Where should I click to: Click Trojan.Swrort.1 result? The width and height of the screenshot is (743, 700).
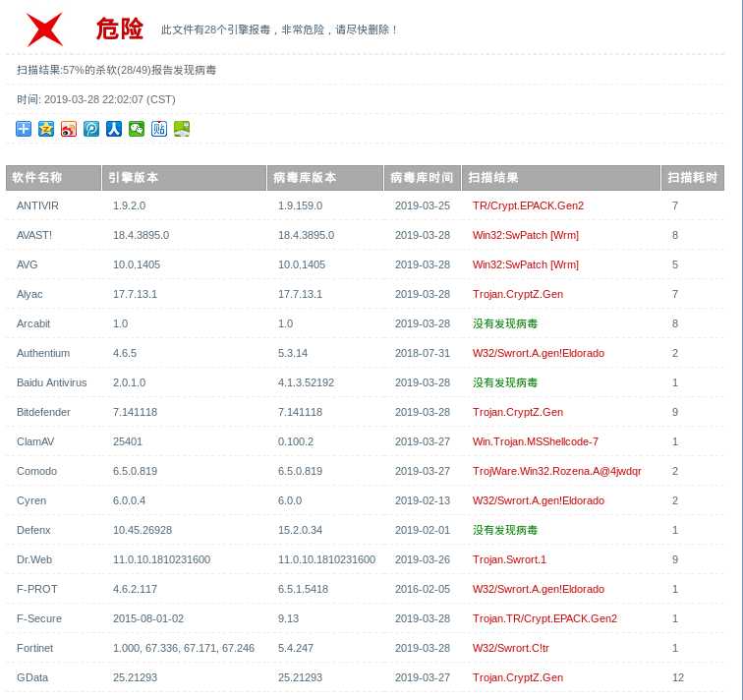point(509,559)
